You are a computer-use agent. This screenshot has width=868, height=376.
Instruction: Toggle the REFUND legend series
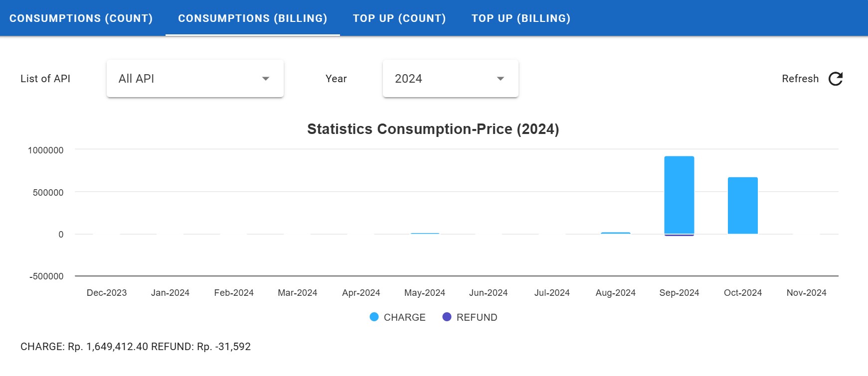[x=476, y=317]
